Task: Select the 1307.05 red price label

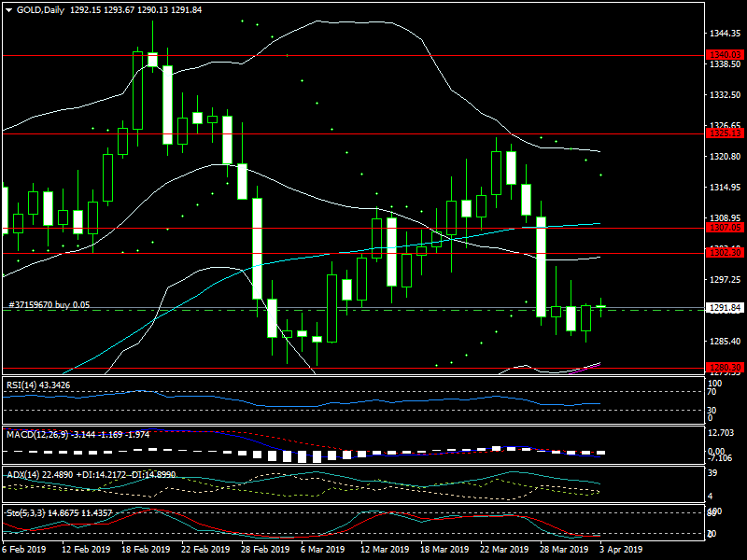Action: pos(726,228)
